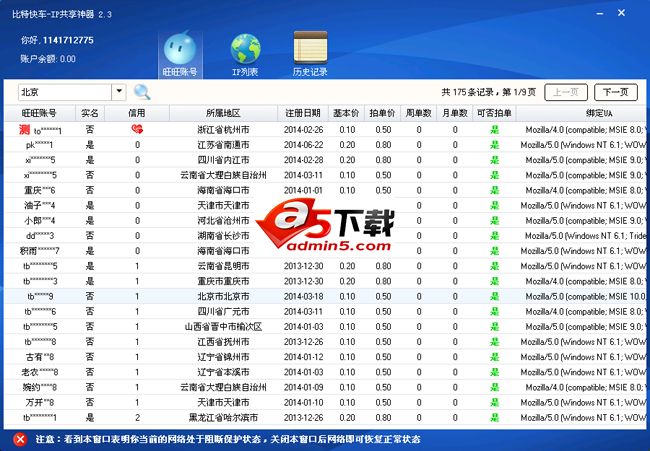Click green 是 in 浙江省杭州市 row
This screenshot has height=451, width=650.
click(494, 130)
